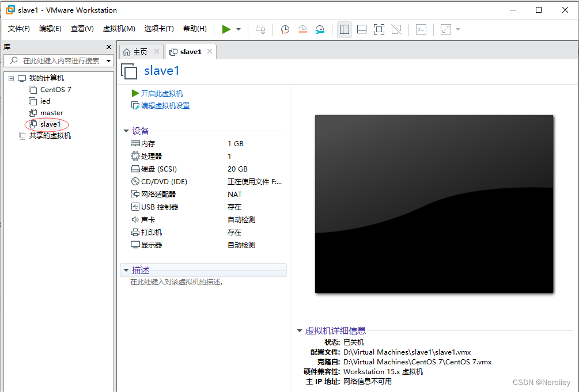This screenshot has height=392, width=579.
Task: Collapse the 虚拟机详细信息 section
Action: (x=300, y=331)
